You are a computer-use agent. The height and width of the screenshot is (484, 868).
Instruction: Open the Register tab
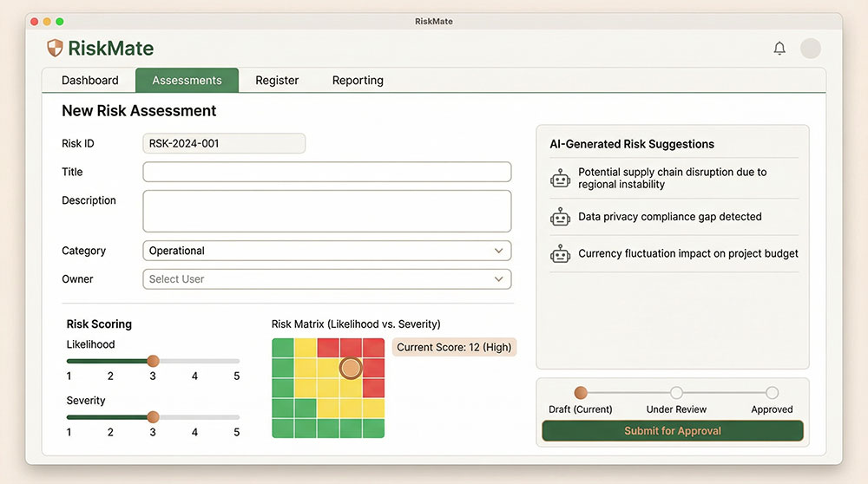[x=277, y=81]
